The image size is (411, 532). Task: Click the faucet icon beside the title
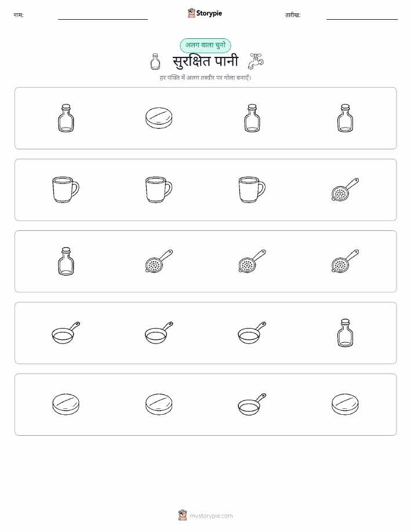pos(255,61)
